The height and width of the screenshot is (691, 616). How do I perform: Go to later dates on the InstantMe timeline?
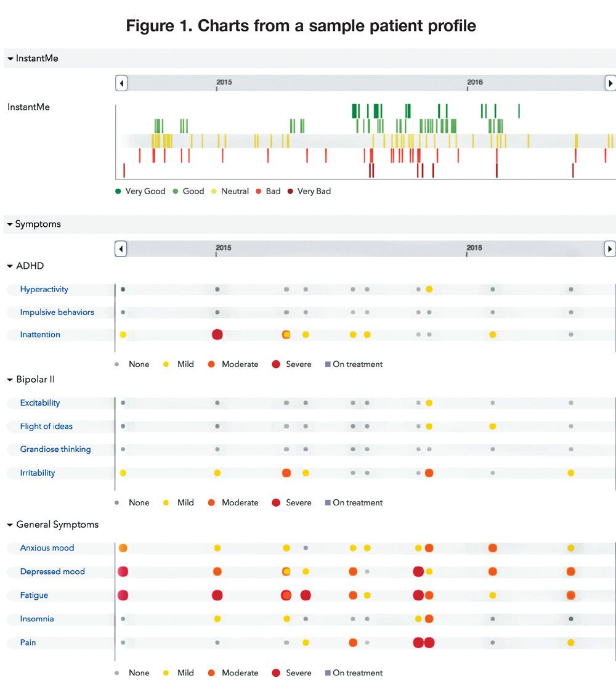610,83
